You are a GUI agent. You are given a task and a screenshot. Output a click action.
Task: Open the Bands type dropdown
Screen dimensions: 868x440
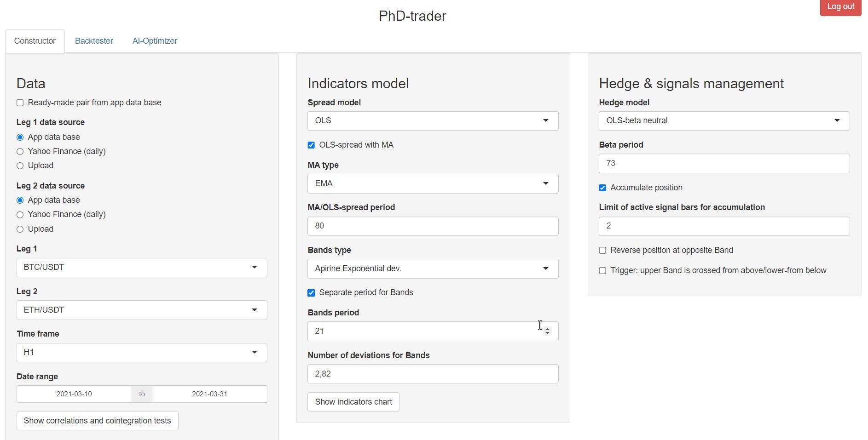433,269
